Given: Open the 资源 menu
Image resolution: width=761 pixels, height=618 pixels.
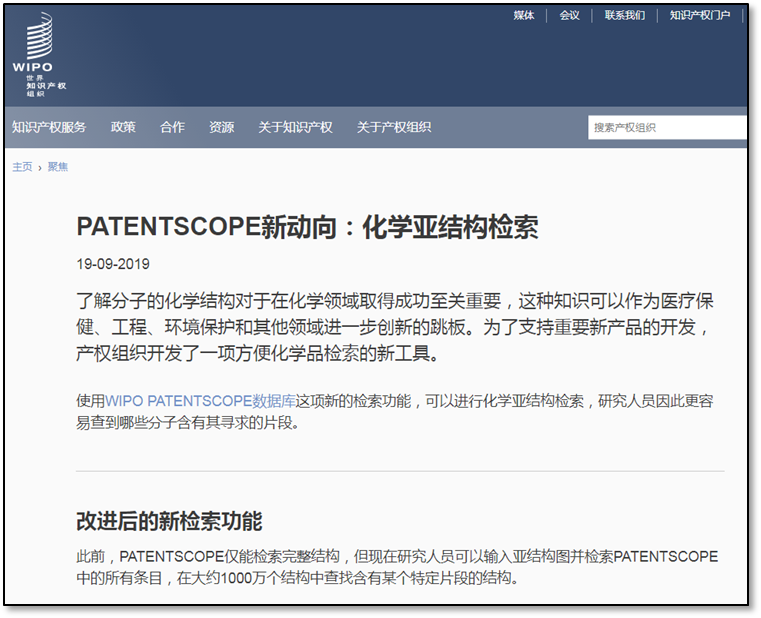Looking at the screenshot, I should tap(222, 127).
